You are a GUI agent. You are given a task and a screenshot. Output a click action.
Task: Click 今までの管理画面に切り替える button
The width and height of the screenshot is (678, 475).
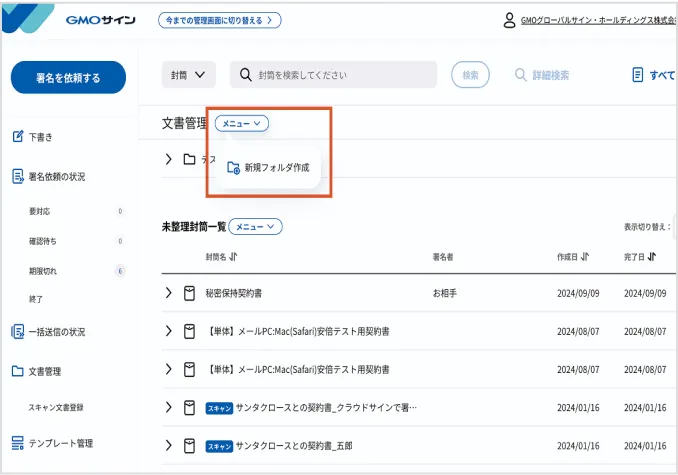(220, 20)
